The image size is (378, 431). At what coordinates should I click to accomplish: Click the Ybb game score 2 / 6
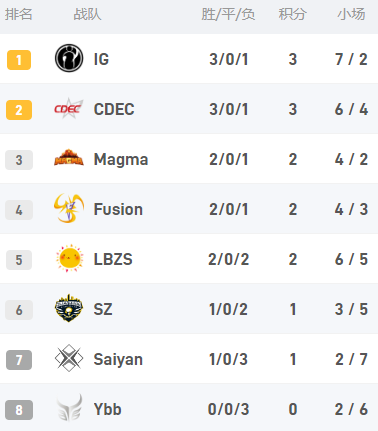(x=351, y=409)
